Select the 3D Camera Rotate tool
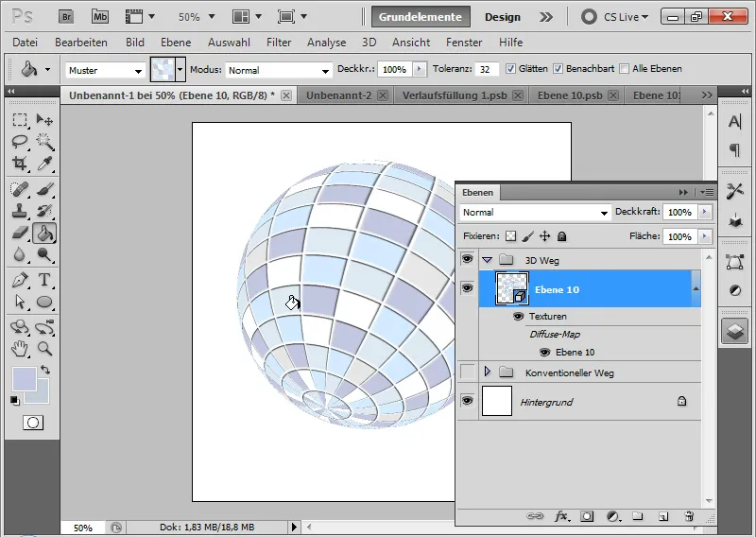This screenshot has width=756, height=537. 44,328
